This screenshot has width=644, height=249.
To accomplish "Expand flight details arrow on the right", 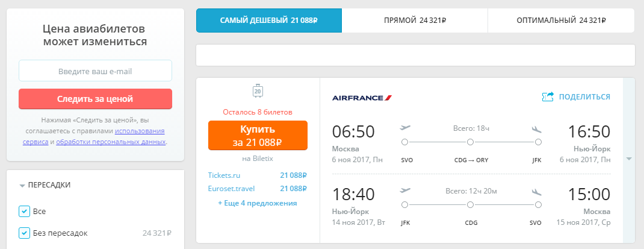I will click(x=629, y=159).
